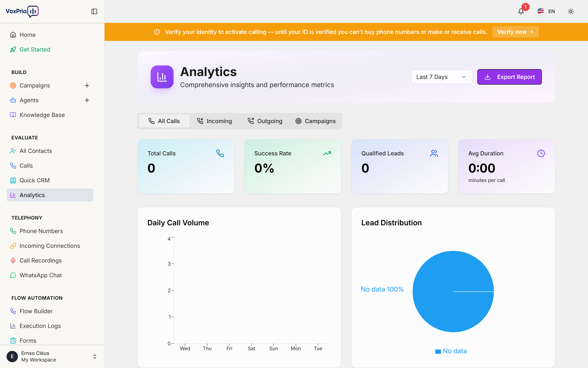Click the Get Started rocket icon
This screenshot has height=368, width=588.
(13, 49)
